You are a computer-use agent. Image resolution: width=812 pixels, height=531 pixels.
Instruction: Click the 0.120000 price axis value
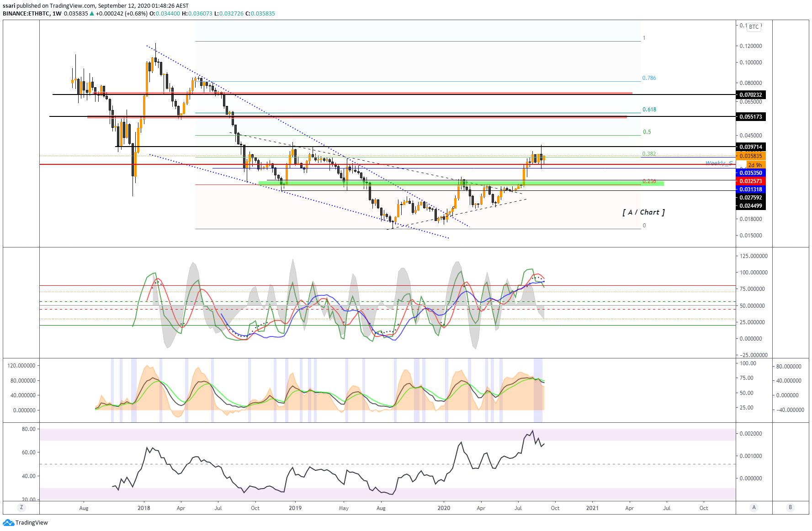click(751, 46)
